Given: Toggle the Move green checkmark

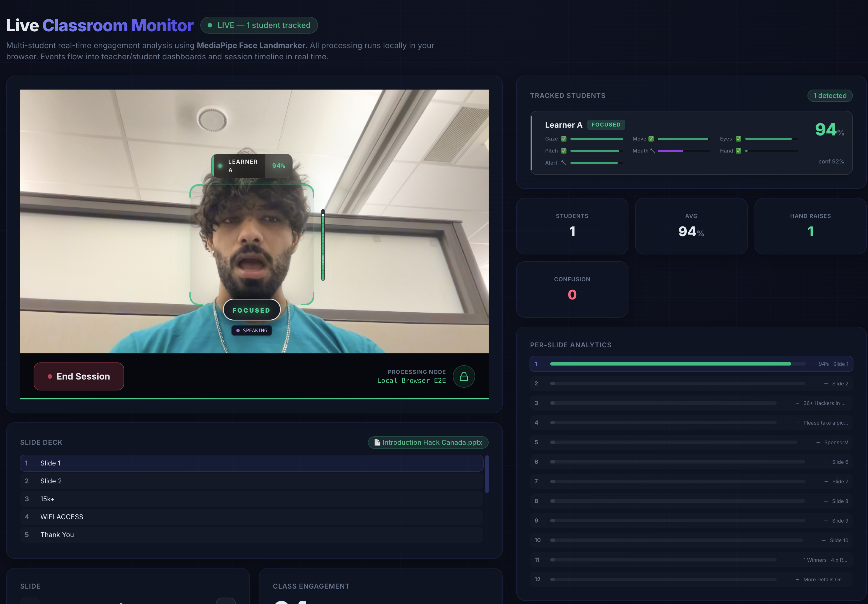Looking at the screenshot, I should 651,139.
